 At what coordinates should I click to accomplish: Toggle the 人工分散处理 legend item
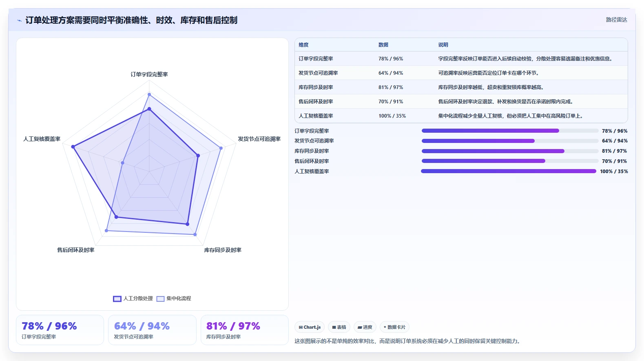coord(133,299)
